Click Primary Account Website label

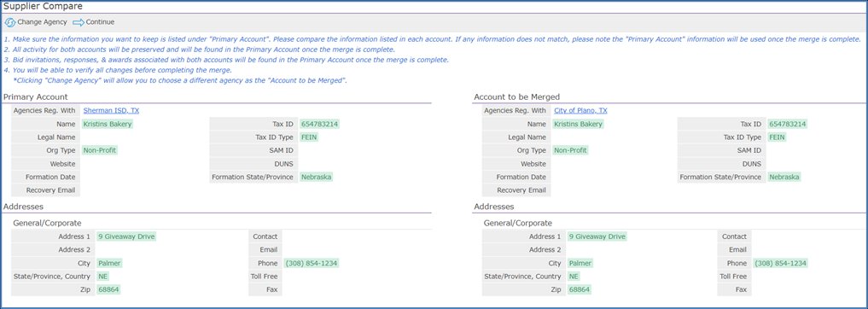pyautogui.click(x=63, y=164)
